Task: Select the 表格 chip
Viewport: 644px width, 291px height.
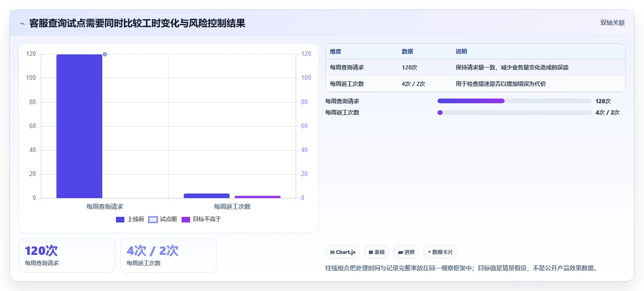Action: [x=376, y=252]
